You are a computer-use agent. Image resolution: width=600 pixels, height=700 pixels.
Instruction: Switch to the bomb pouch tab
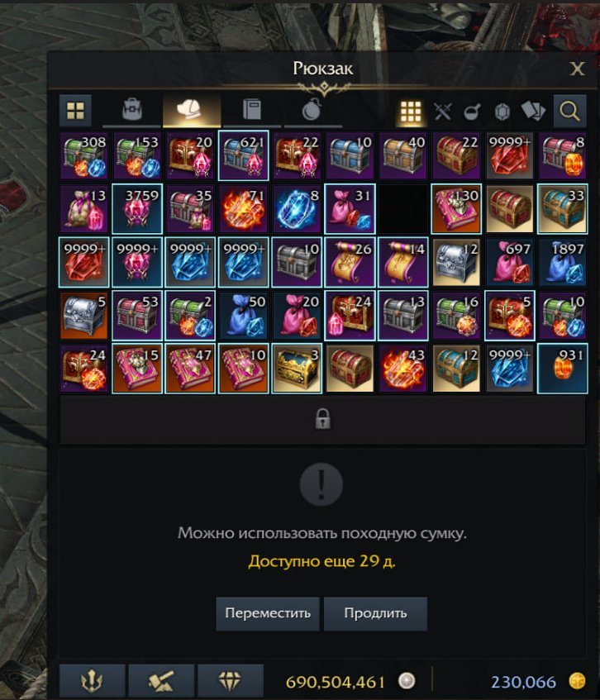click(x=312, y=110)
